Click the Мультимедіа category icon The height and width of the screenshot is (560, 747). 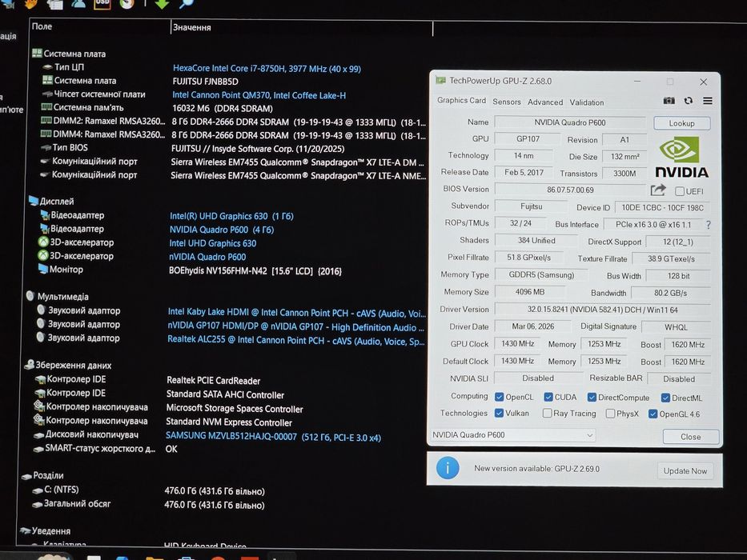pos(30,296)
